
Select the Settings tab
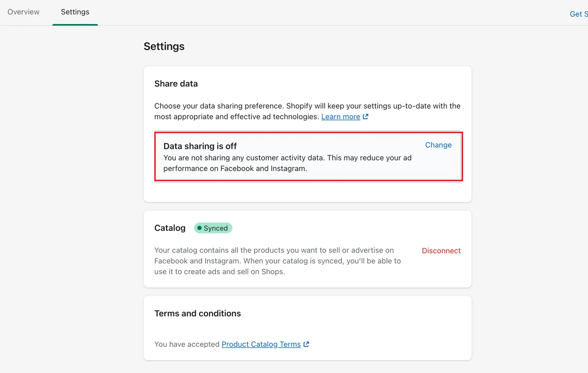[x=75, y=12]
